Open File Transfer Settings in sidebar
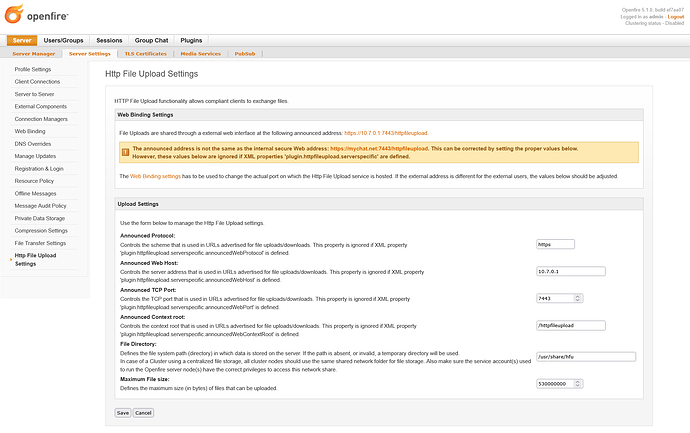 click(40, 243)
